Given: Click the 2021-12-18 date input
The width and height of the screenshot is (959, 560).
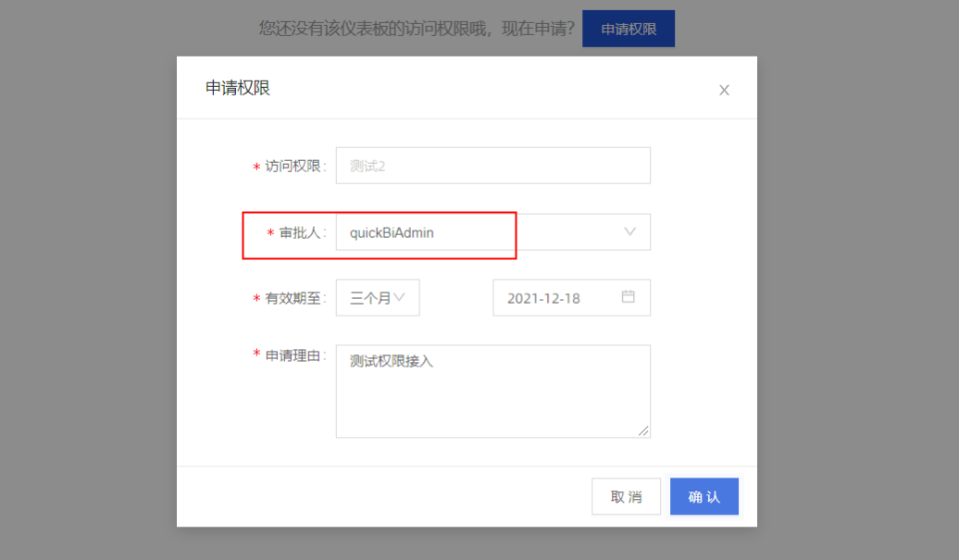Looking at the screenshot, I should pyautogui.click(x=555, y=298).
